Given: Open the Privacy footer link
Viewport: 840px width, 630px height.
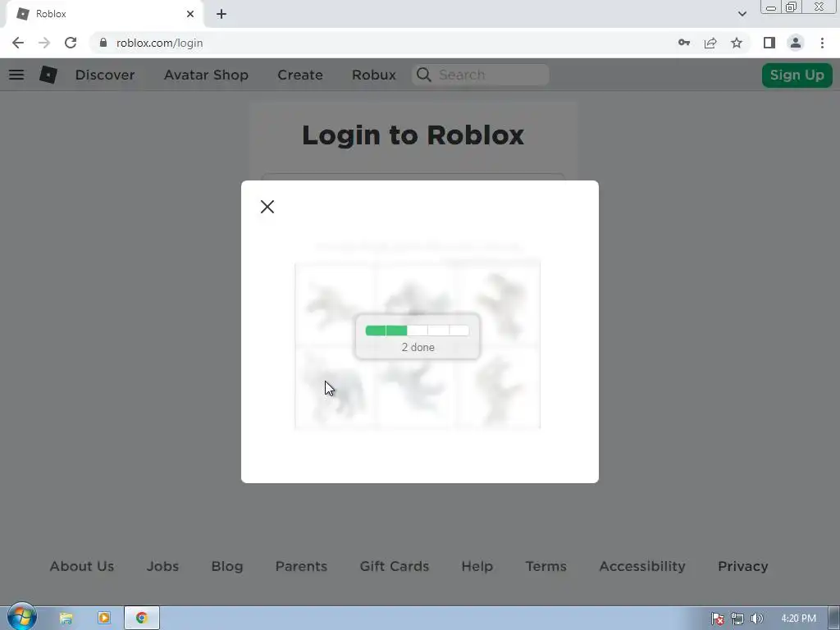Looking at the screenshot, I should coord(743,566).
